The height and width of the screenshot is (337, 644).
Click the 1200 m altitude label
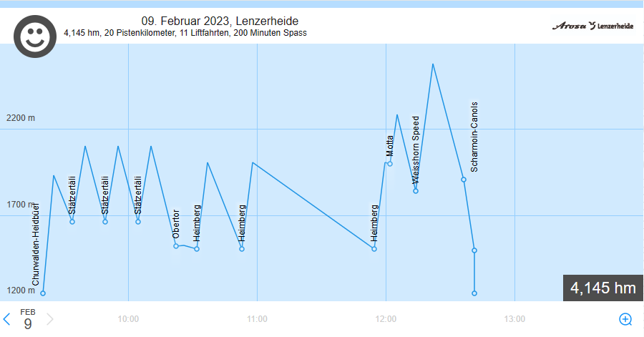[x=21, y=290]
